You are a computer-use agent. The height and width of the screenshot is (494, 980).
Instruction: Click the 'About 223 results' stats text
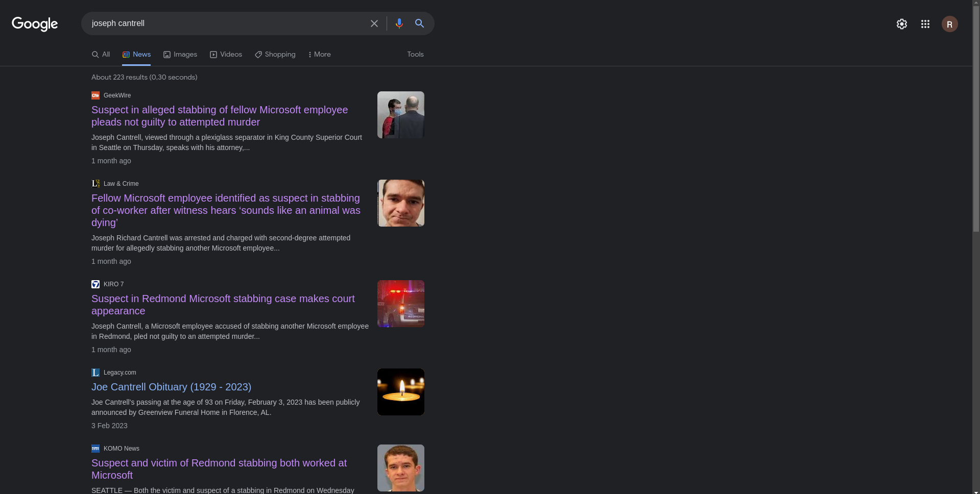(144, 77)
